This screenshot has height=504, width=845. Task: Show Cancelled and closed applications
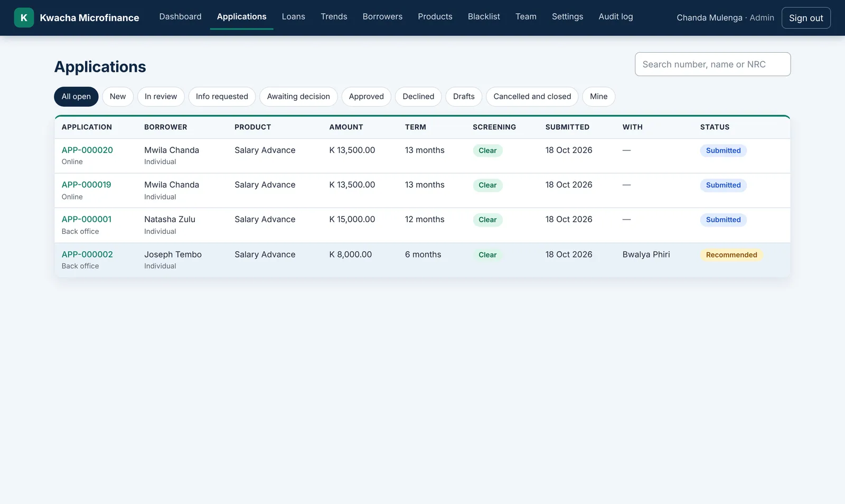(x=532, y=97)
